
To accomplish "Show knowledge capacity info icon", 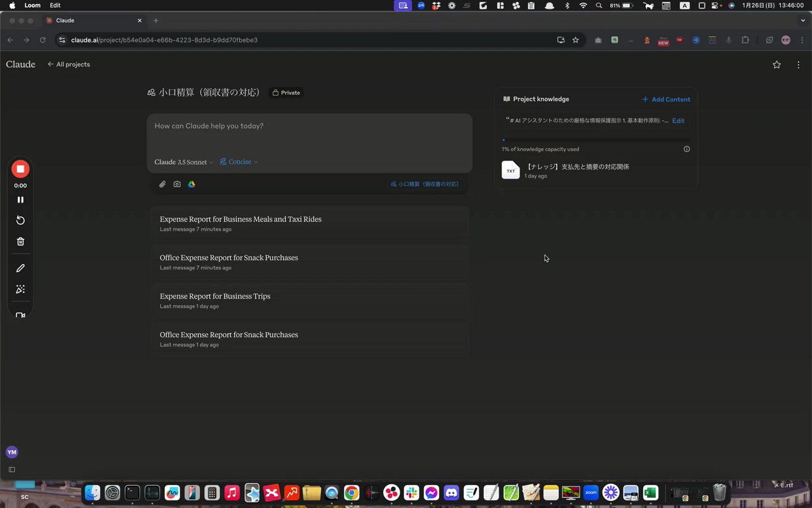I will tap(686, 149).
